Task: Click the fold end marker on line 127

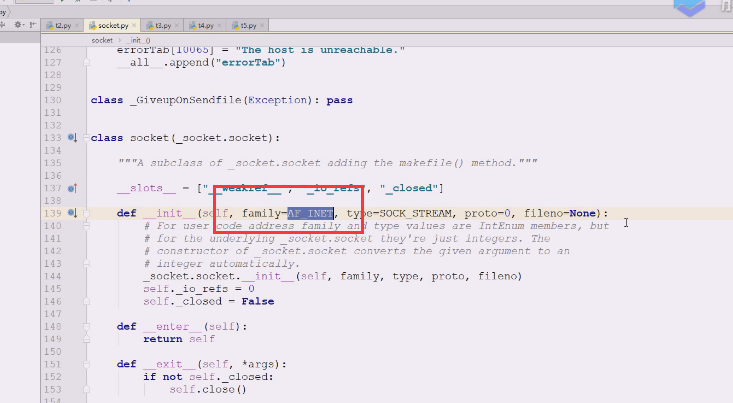Action: point(86,62)
